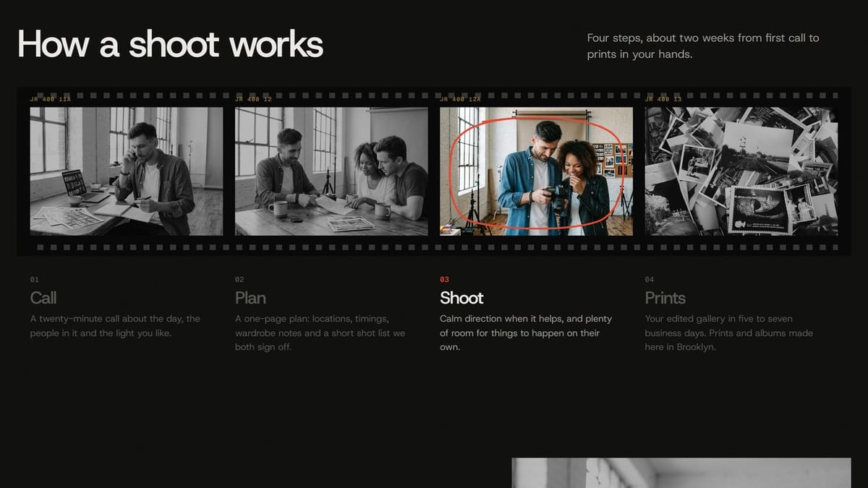
Task: Click the 'Four steps, about two weeks' intro text
Action: tap(703, 46)
